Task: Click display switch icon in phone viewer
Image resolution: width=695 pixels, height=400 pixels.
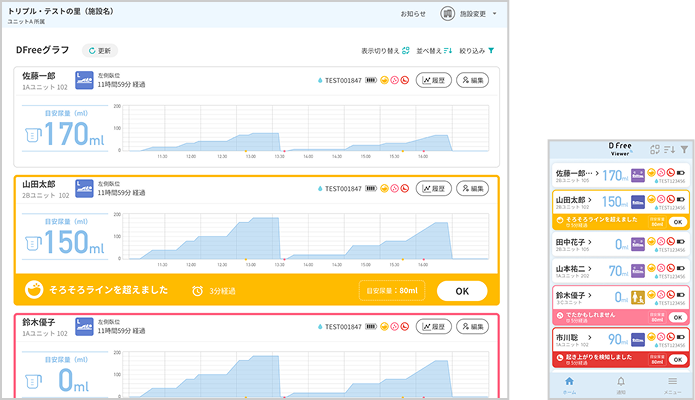Action: click(655, 149)
